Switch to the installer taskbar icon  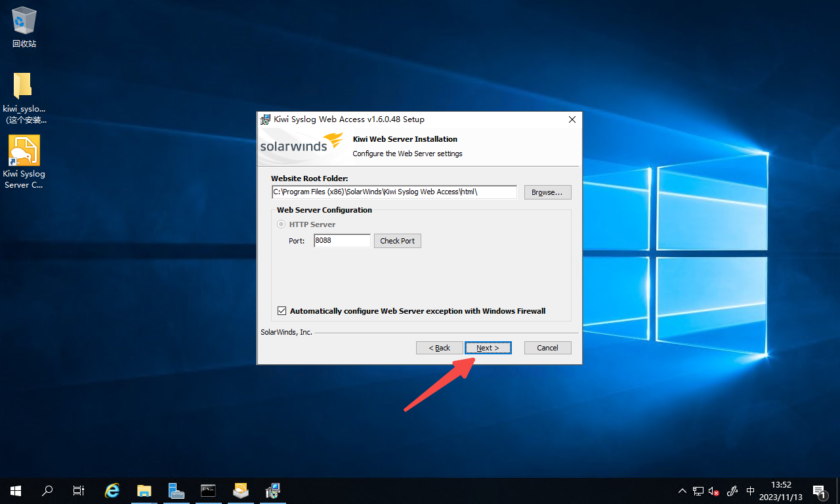[272, 490]
